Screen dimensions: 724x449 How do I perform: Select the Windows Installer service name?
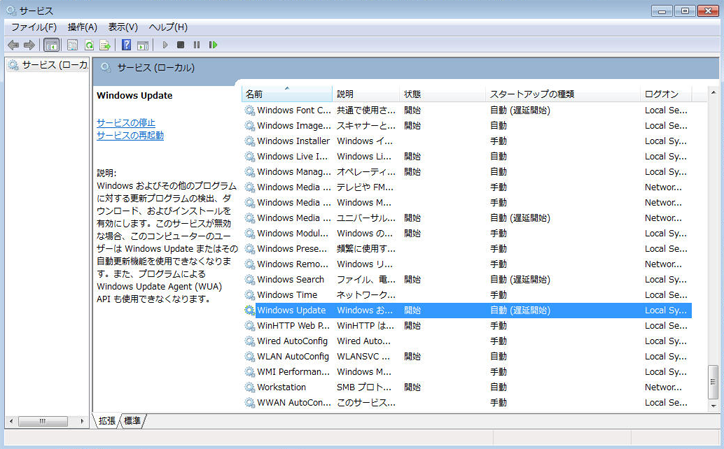[x=293, y=141]
